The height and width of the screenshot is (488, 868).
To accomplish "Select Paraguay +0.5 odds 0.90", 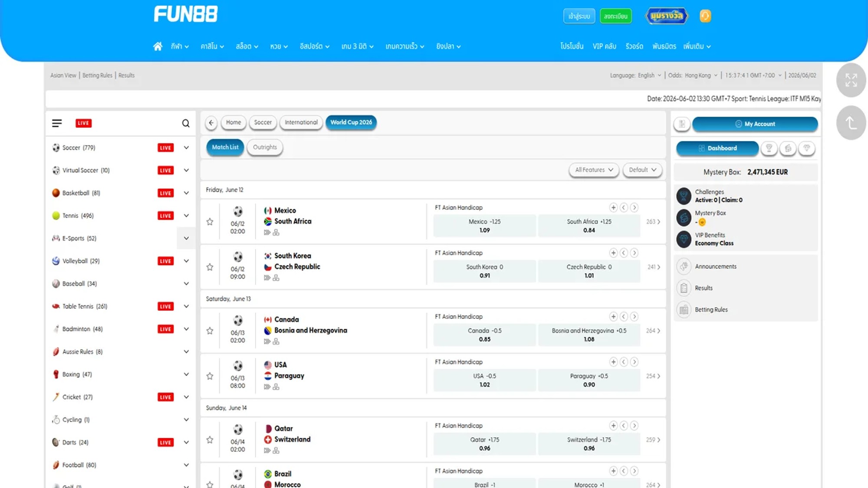I will [x=589, y=380].
